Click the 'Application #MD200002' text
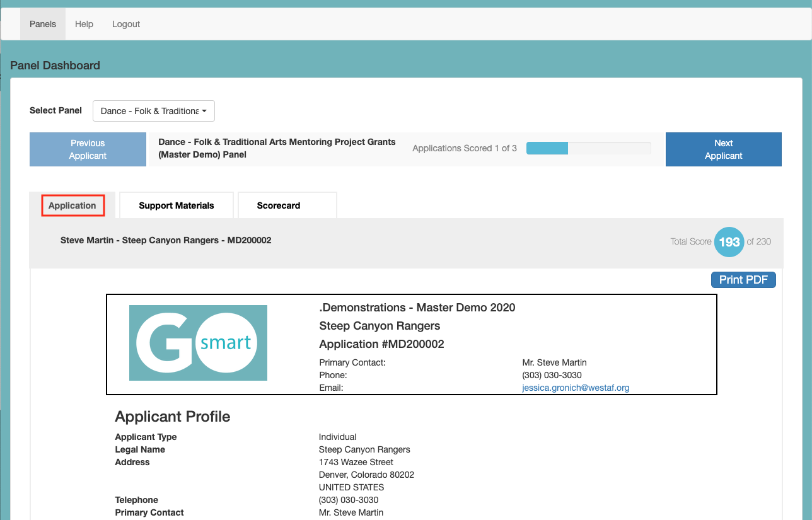This screenshot has height=520, width=812. (x=382, y=344)
